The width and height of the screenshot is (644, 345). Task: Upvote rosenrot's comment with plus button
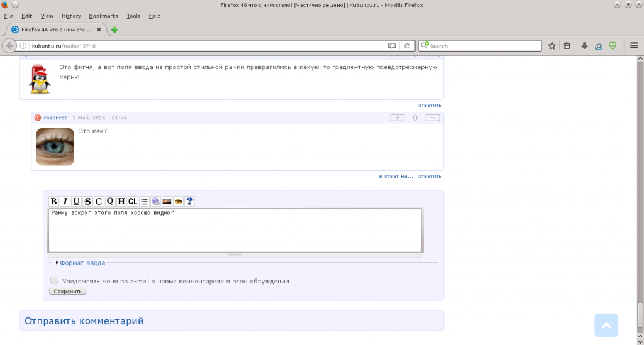397,118
